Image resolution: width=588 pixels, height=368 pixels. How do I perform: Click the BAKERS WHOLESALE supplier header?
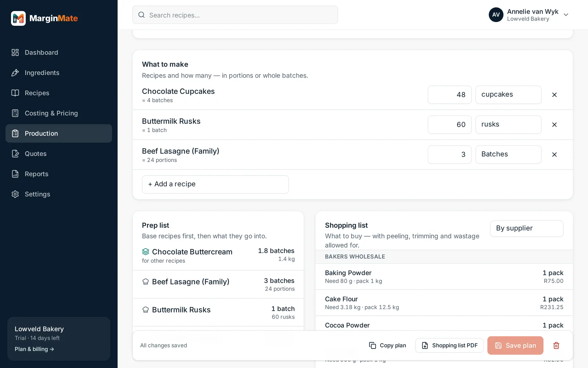[444, 257]
